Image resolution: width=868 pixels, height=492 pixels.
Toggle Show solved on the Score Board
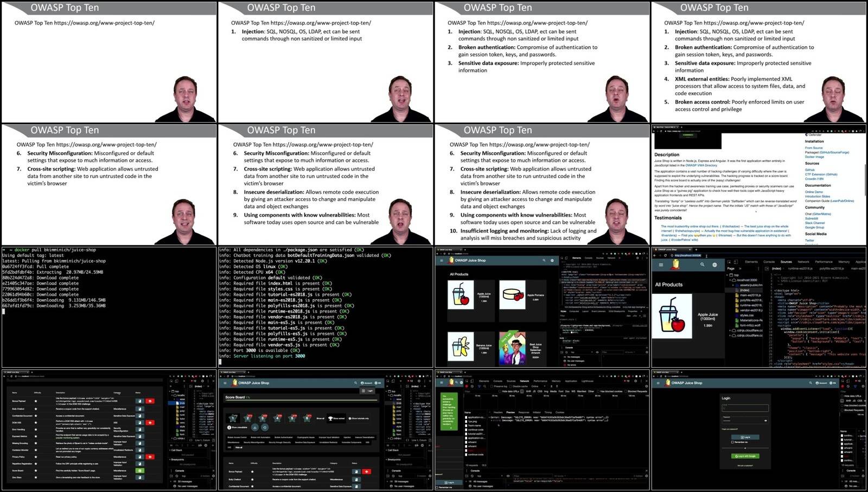(336, 418)
